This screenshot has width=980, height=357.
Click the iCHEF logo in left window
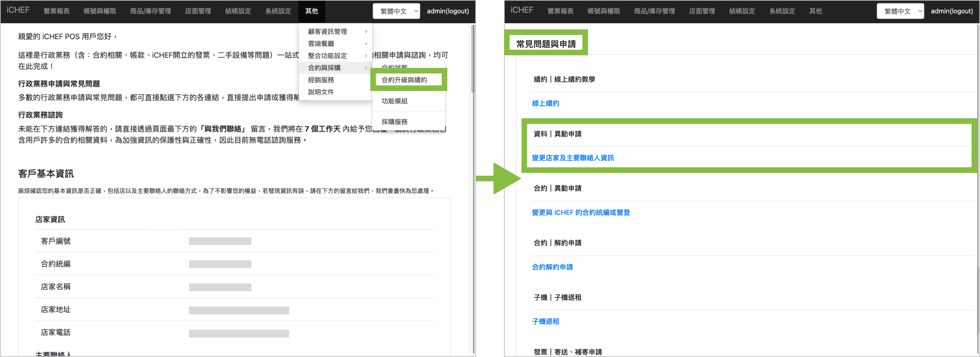coord(18,10)
